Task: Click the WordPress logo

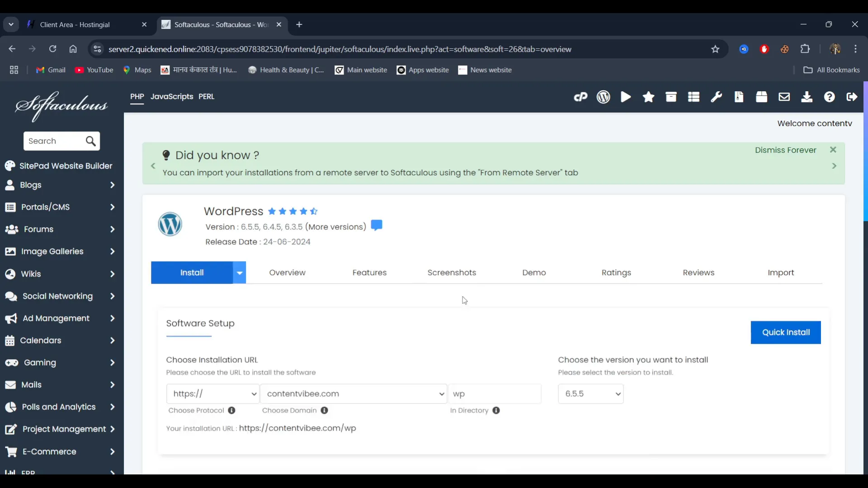Action: [x=170, y=224]
